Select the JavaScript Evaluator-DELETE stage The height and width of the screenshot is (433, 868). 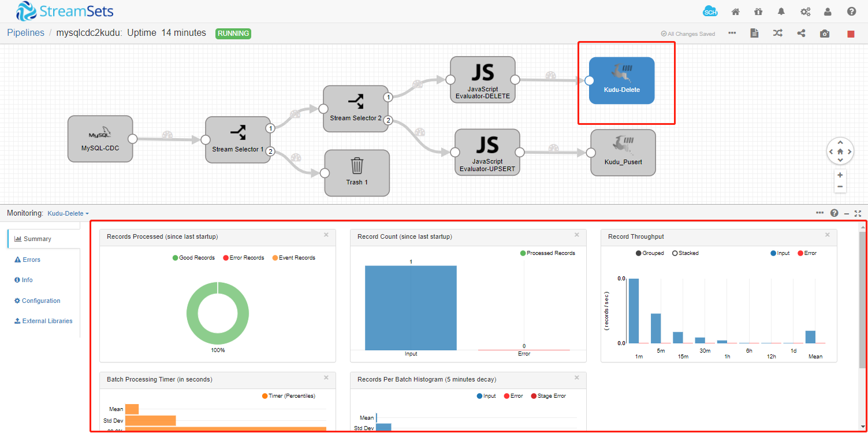(x=483, y=80)
